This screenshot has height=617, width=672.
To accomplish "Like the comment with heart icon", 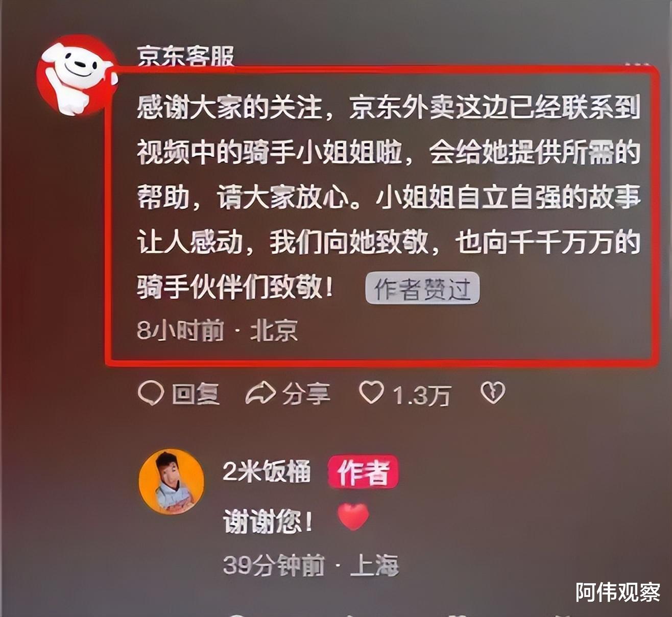I will pos(371,393).
